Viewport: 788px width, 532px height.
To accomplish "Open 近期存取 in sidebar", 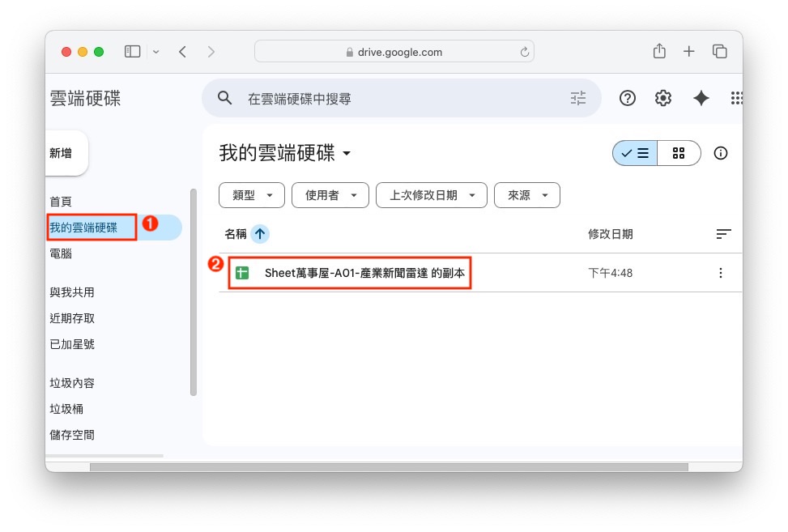I will [72, 318].
